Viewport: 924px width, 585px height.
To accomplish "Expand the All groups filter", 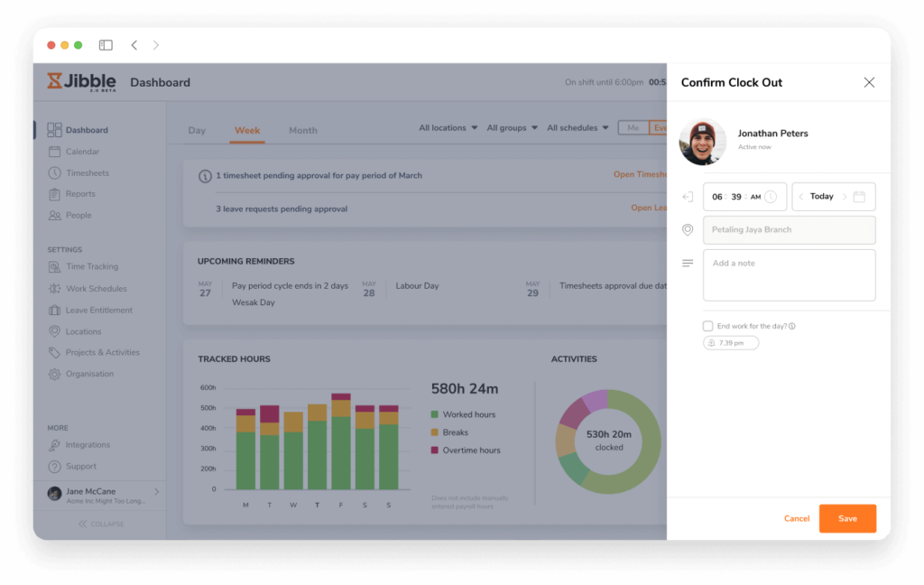I will (510, 127).
